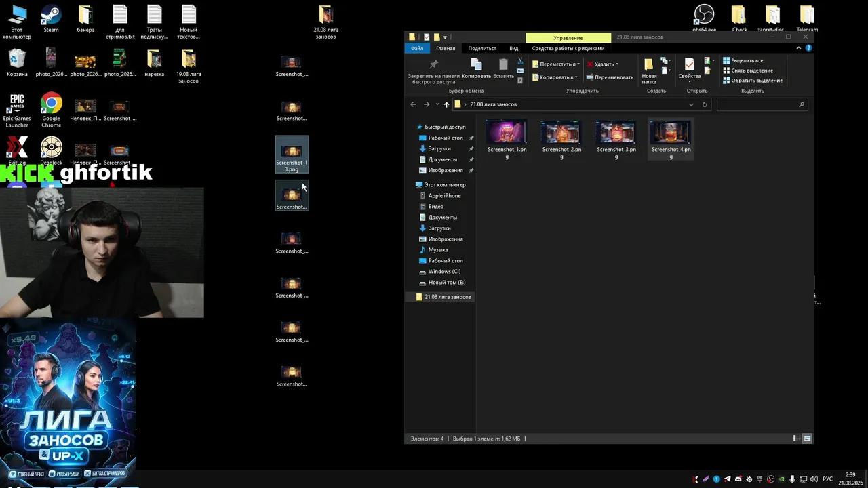
Task: Select the 19.08 лига заносов desktop folder
Action: pos(188,66)
